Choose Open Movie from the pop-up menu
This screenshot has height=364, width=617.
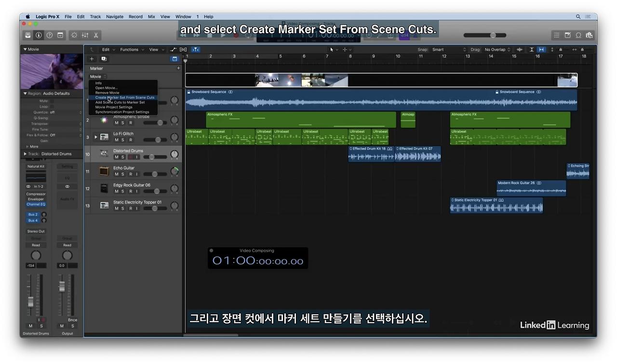click(123, 88)
